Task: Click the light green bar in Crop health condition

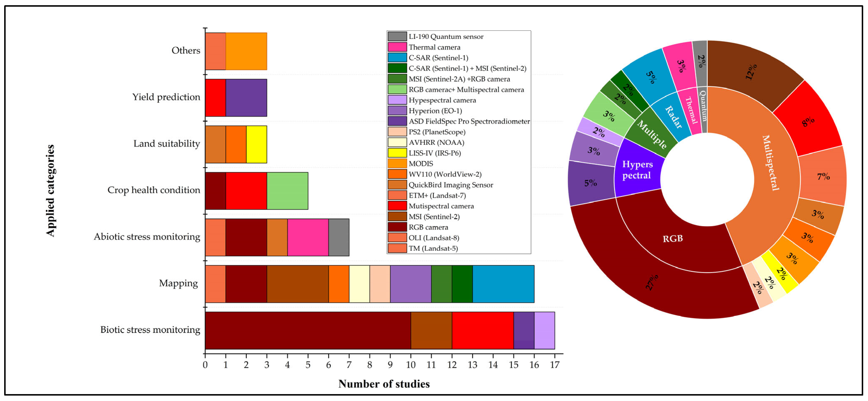Action: click(x=287, y=191)
